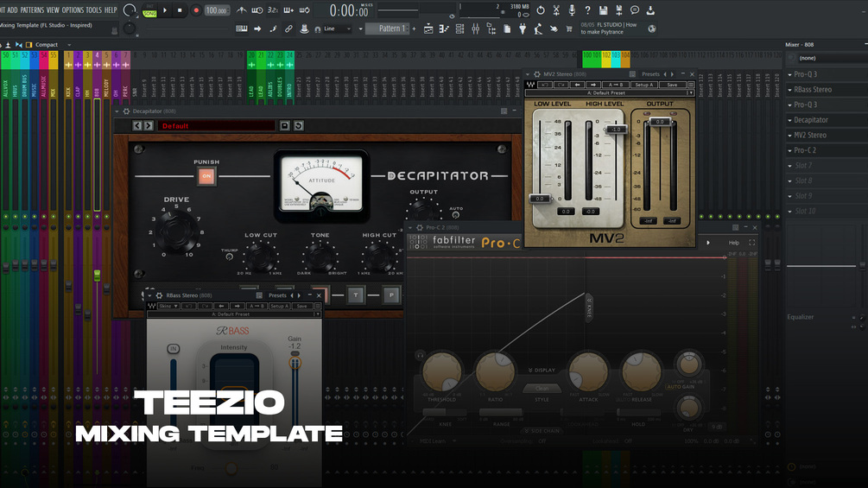This screenshot has height=488, width=868.
Task: Reset Decapitator preset with revert icon
Action: (x=298, y=125)
